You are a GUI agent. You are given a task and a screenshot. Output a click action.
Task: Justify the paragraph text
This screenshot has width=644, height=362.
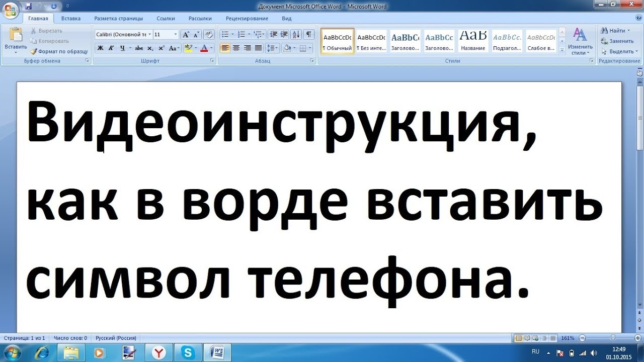click(x=258, y=48)
